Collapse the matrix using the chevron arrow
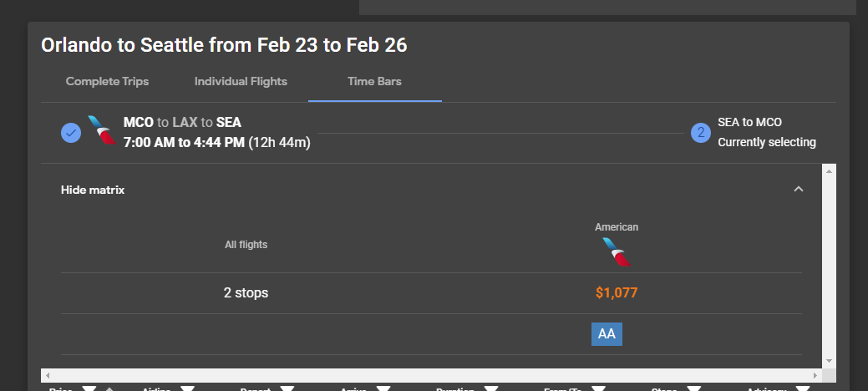The image size is (868, 391). [798, 190]
